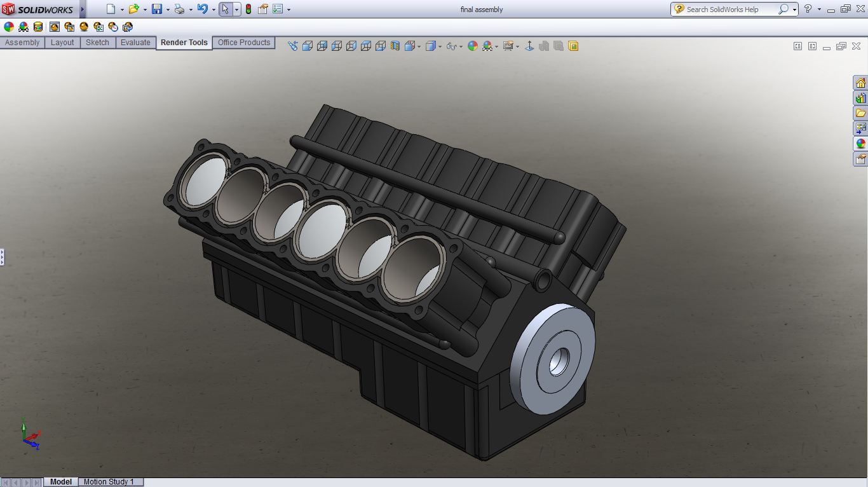This screenshot has height=487, width=868.
Task: Click Edit Appearance in heads-up toolbar
Action: (472, 46)
